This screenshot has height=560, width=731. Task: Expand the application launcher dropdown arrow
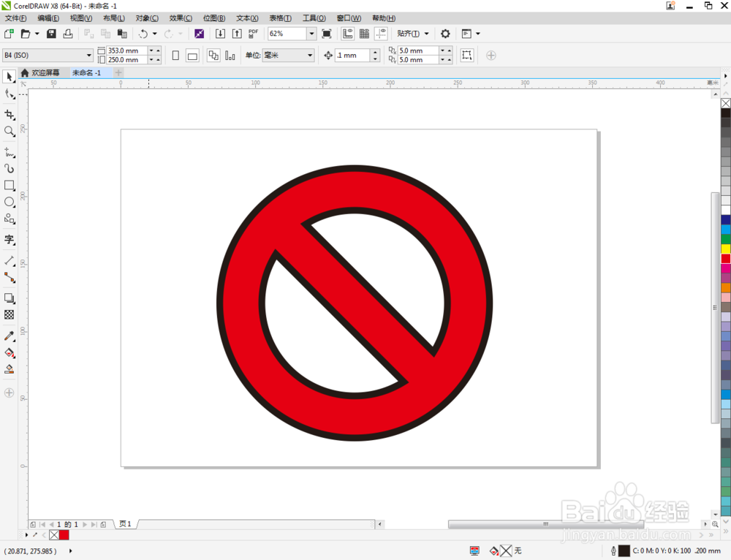(478, 34)
